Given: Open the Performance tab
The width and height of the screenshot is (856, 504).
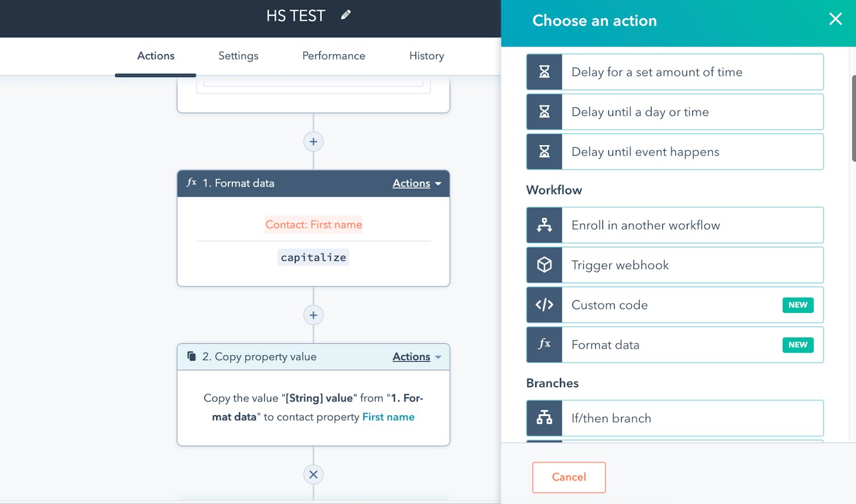Looking at the screenshot, I should [334, 56].
